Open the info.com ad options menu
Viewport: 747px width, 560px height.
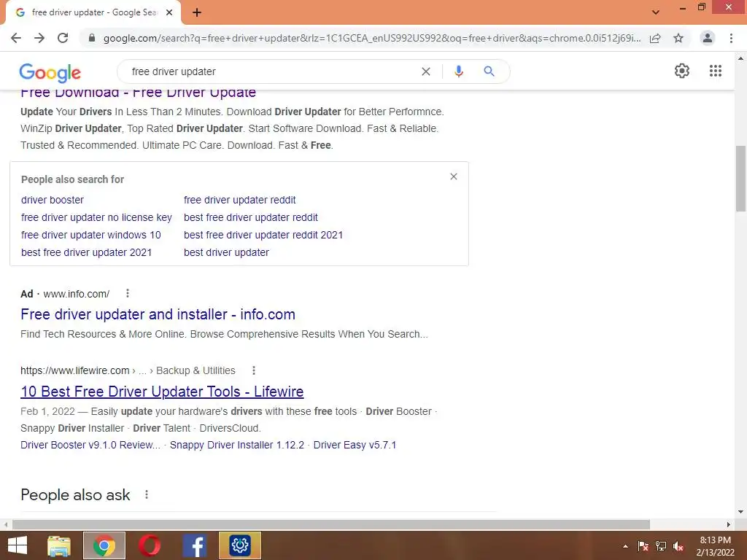pos(127,293)
